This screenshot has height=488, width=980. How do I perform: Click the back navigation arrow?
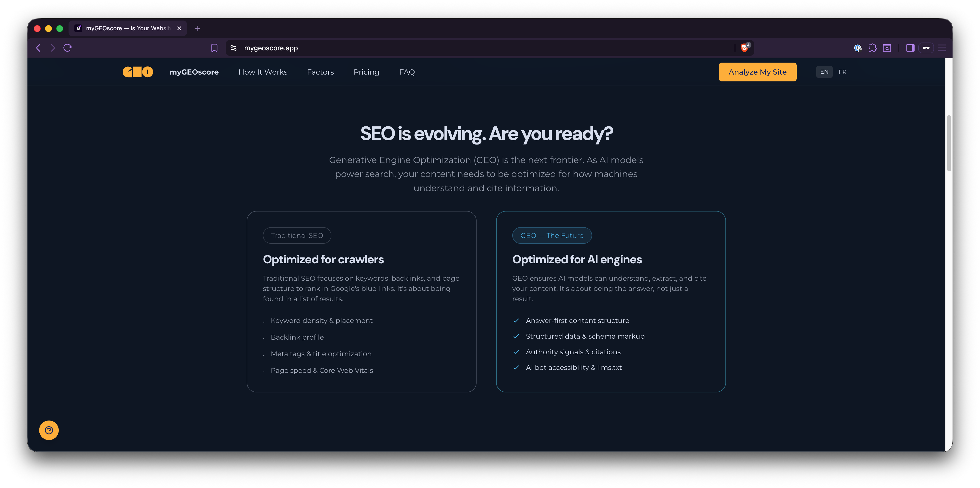[x=38, y=48]
